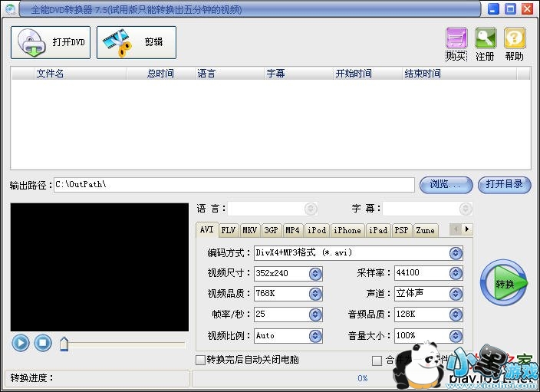Click the preview seek slider handle

64,344
